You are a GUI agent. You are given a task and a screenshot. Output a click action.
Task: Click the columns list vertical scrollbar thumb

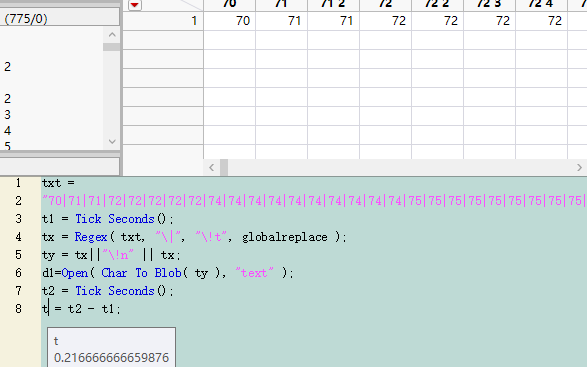[112, 47]
